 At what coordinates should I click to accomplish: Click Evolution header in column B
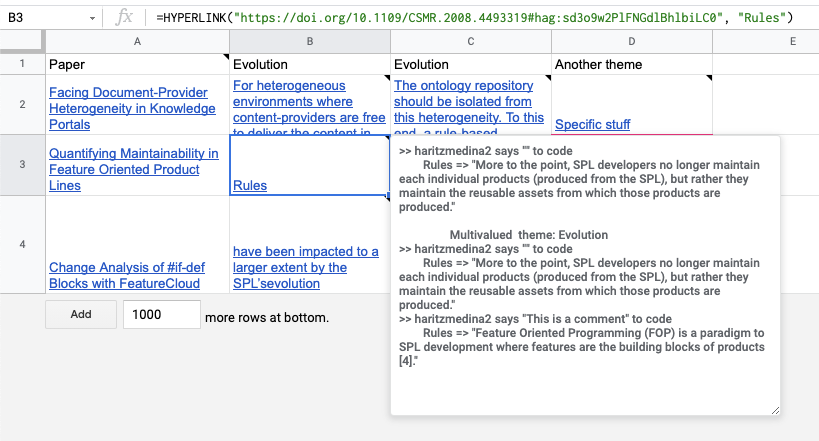tap(310, 64)
